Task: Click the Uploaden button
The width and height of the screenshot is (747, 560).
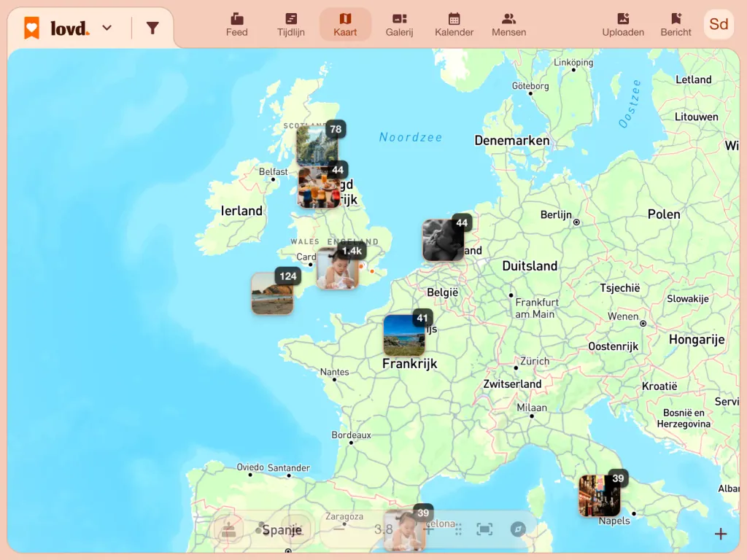Action: point(623,25)
